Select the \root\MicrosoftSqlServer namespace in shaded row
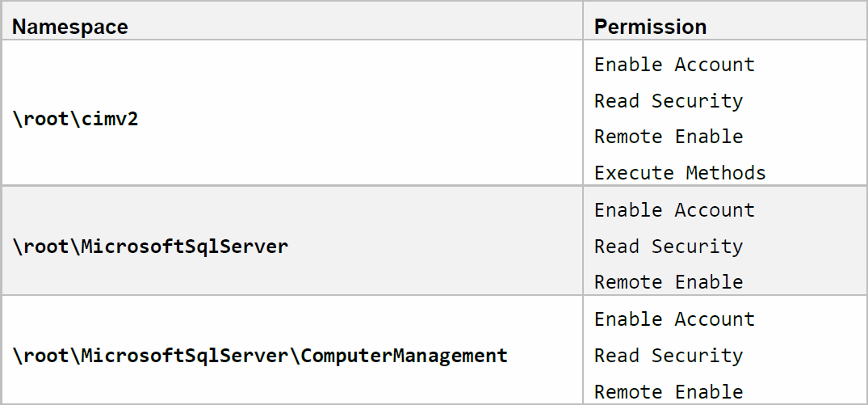This screenshot has height=405, width=868. tap(150, 247)
